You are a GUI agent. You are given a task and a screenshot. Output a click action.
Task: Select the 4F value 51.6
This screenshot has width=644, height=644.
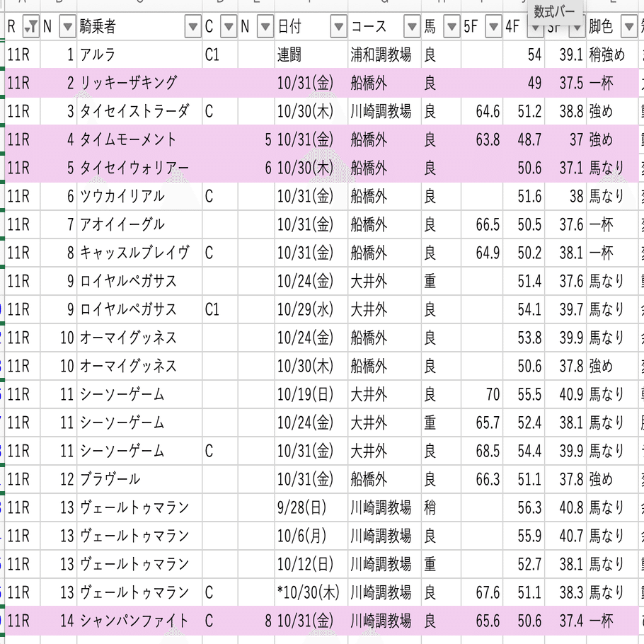tap(524, 196)
